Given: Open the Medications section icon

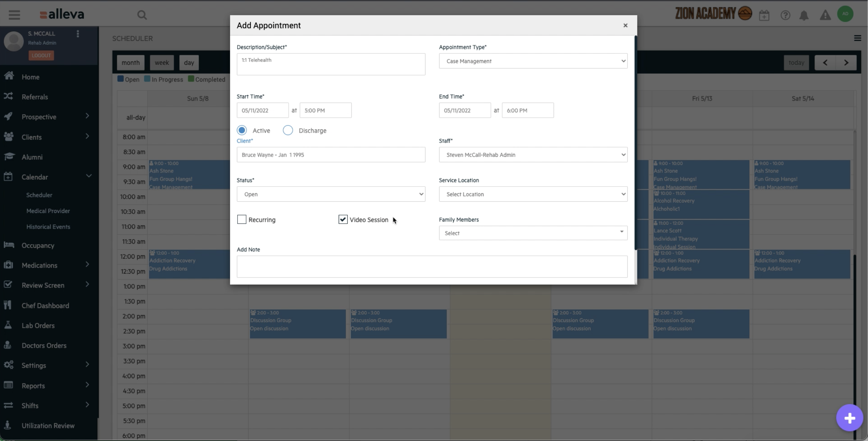Looking at the screenshot, I should (x=9, y=265).
